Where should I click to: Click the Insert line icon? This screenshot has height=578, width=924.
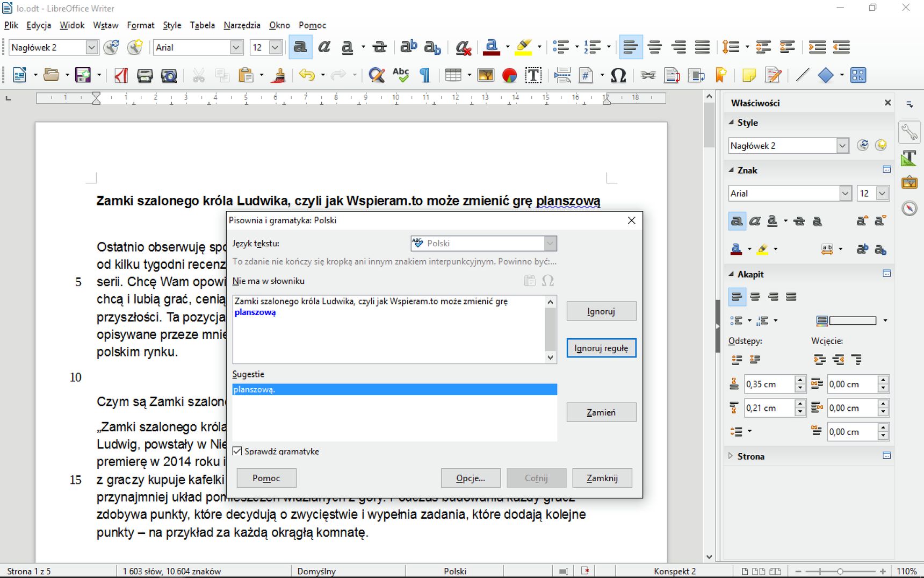point(802,75)
